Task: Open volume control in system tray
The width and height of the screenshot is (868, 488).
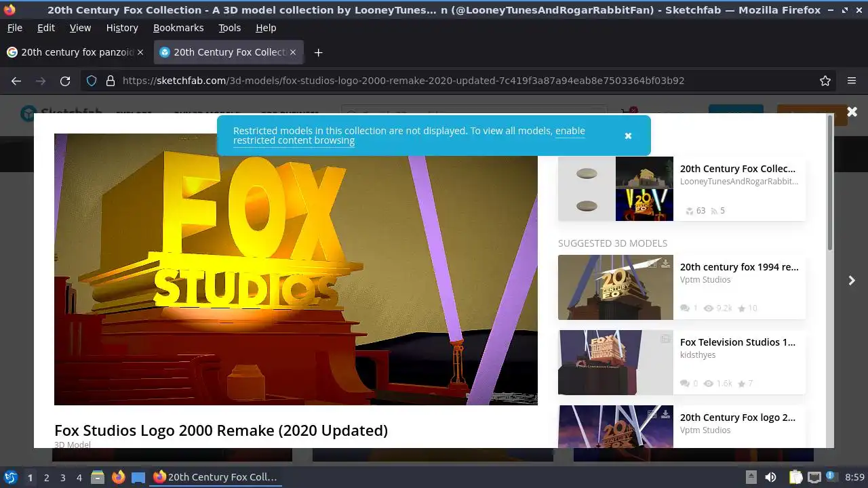Action: (770, 477)
